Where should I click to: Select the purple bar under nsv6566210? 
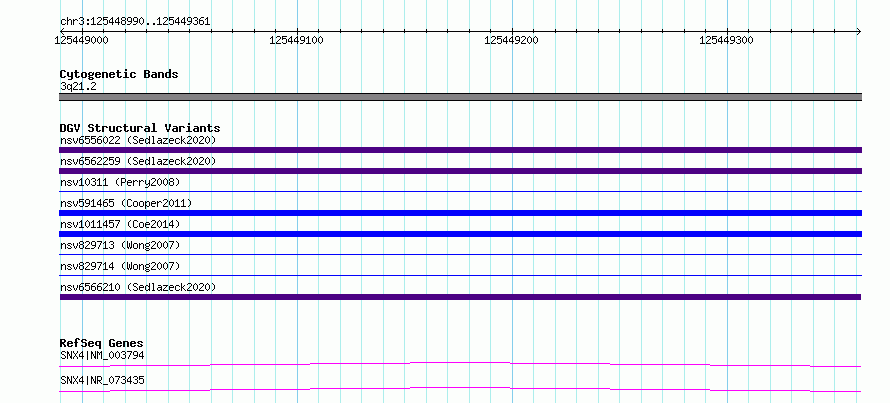click(x=460, y=297)
